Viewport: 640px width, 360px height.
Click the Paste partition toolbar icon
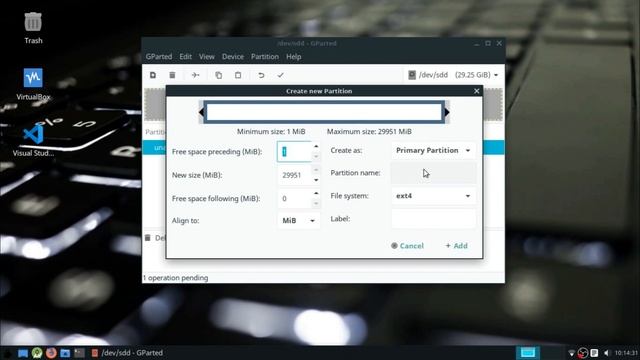238,75
